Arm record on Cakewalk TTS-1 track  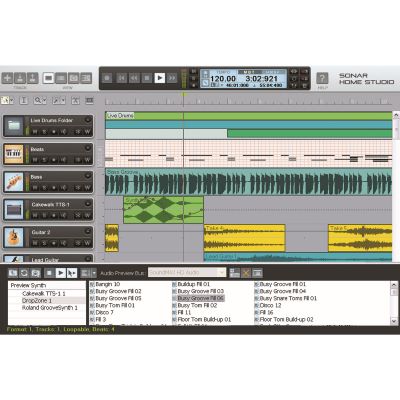tap(54, 215)
